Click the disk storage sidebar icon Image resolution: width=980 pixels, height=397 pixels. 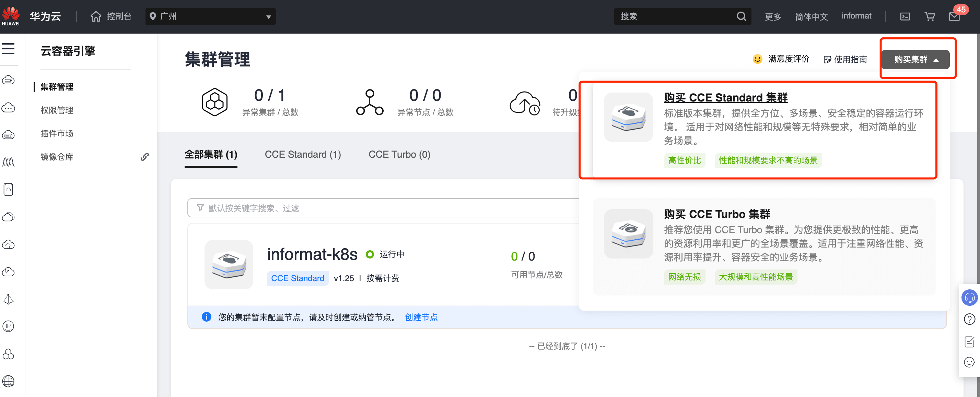[x=8, y=189]
